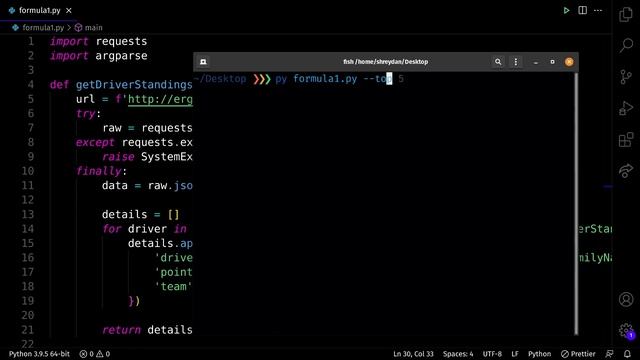Open the Accounts icon in the activity bar

click(626, 299)
